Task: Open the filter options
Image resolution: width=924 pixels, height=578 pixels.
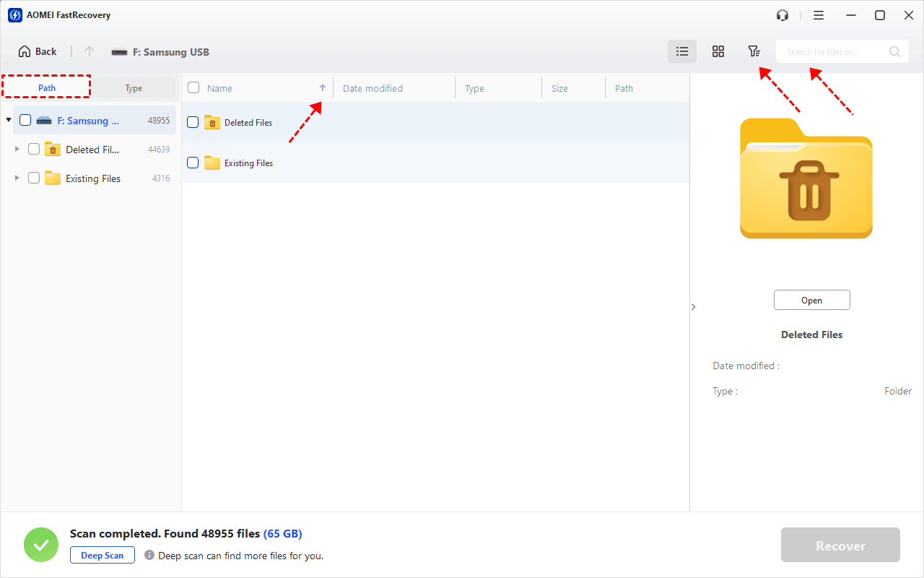Action: click(754, 51)
